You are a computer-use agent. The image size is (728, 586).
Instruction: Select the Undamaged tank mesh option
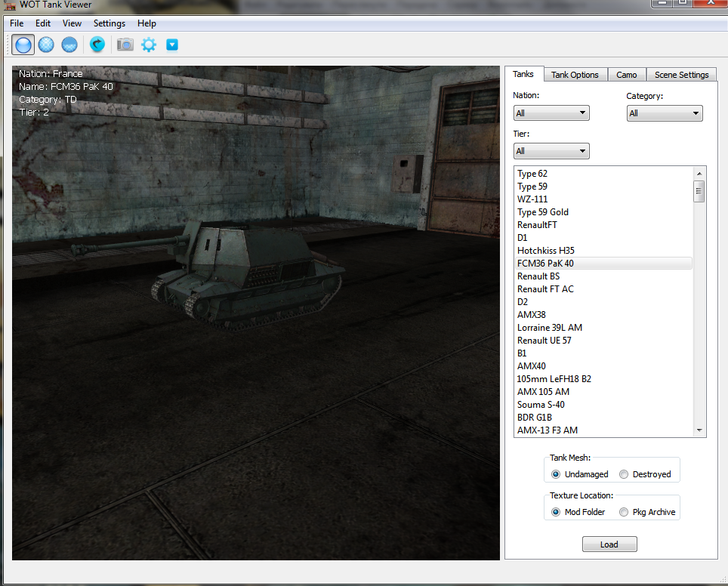pos(556,474)
